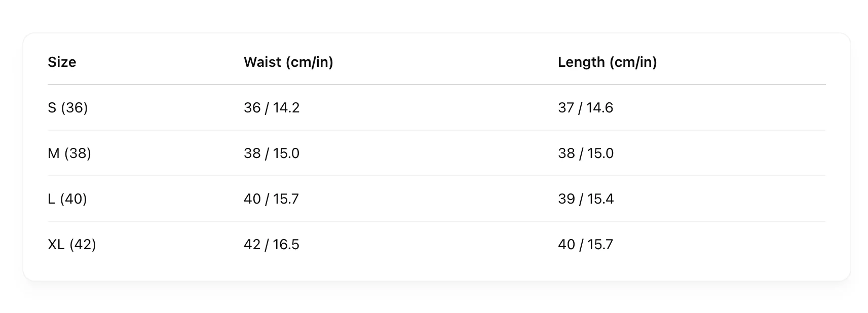Click the length value 37 / 14.6
The height and width of the screenshot is (313, 868).
click(585, 107)
